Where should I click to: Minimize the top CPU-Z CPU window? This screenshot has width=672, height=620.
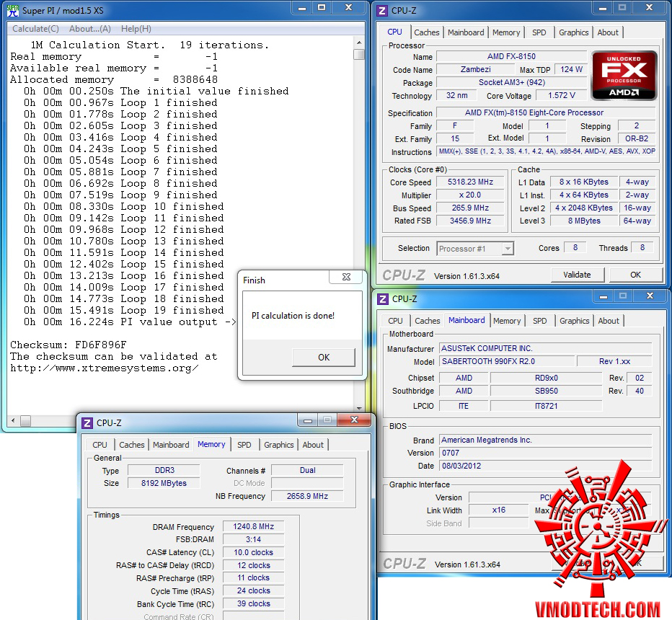tap(603, 8)
